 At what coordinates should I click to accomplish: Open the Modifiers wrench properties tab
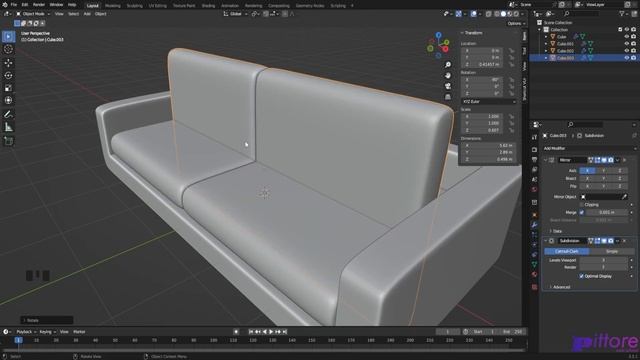pyautogui.click(x=534, y=224)
